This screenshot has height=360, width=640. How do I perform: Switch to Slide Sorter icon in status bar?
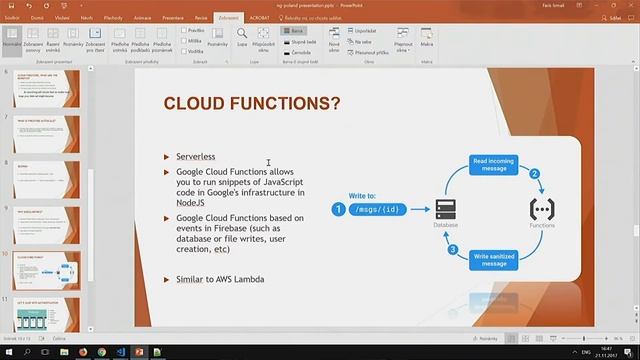[525, 338]
